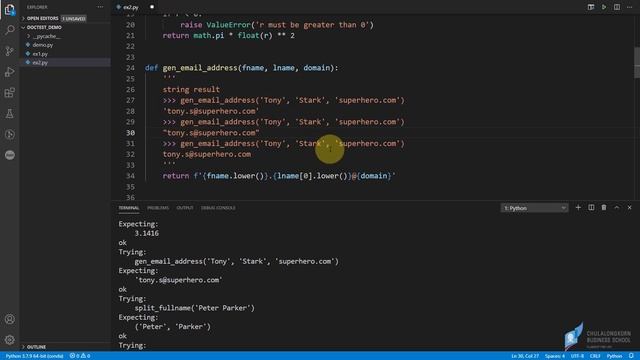Viewport: 640px width, 360px height.
Task: Click the open changes compare icon
Action: (x=591, y=7)
